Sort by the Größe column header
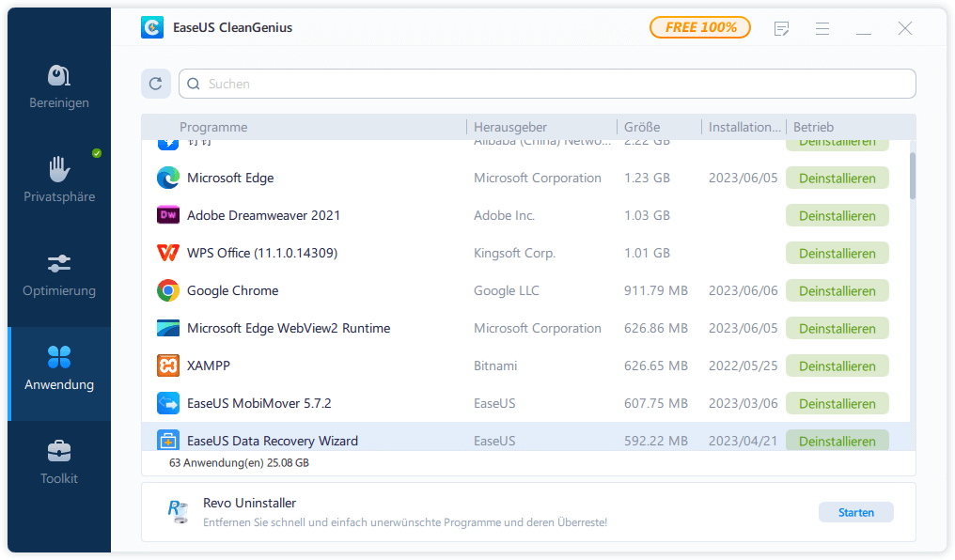The image size is (955, 560). point(642,127)
